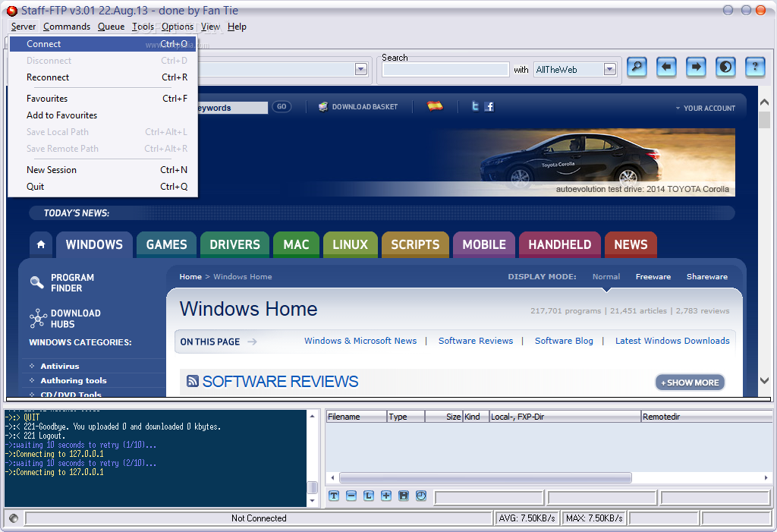Screen dimensions: 777x532
Task: Click the browser pane scroll down arrow
Action: [x=765, y=381]
